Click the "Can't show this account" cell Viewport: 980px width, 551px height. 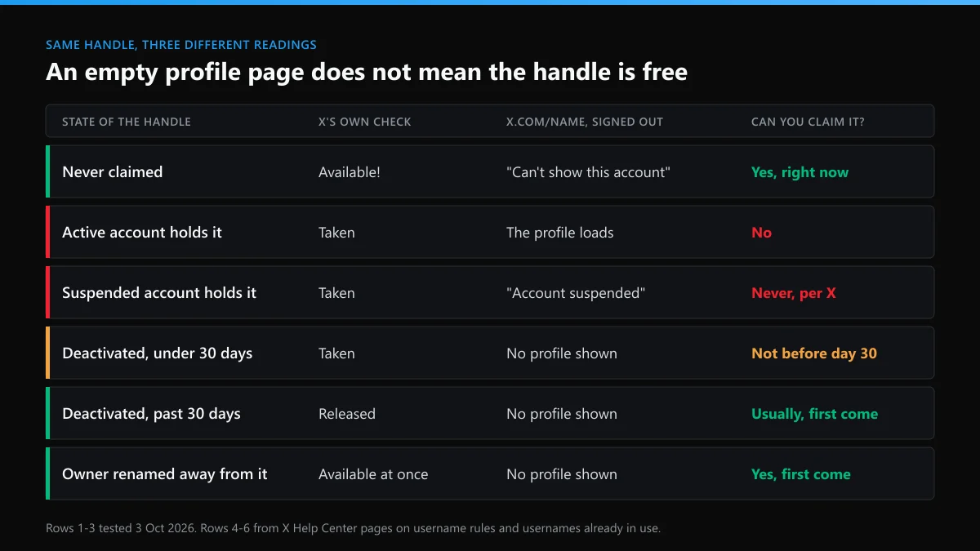click(x=588, y=172)
